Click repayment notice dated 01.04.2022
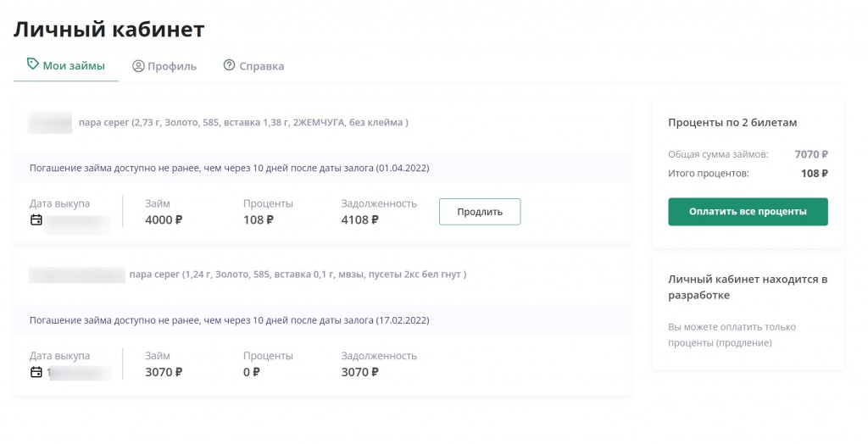The height and width of the screenshot is (444, 868). coord(229,168)
